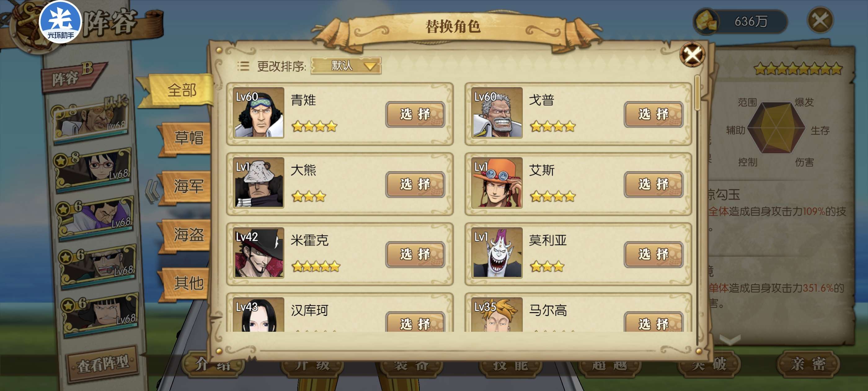Tap the 戈普 character portrait

pos(497,113)
